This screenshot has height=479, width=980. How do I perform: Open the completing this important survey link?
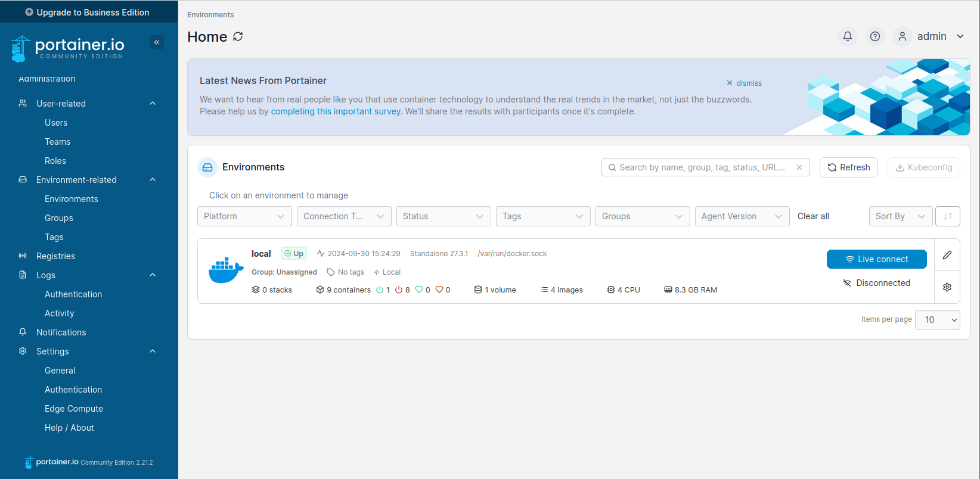336,111
